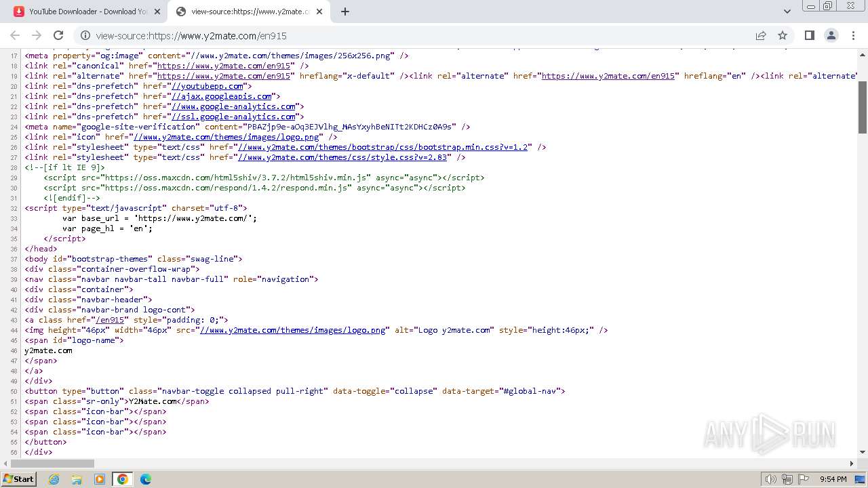This screenshot has height=488, width=868.
Task: Open the Chrome profile menu
Action: coord(831,35)
